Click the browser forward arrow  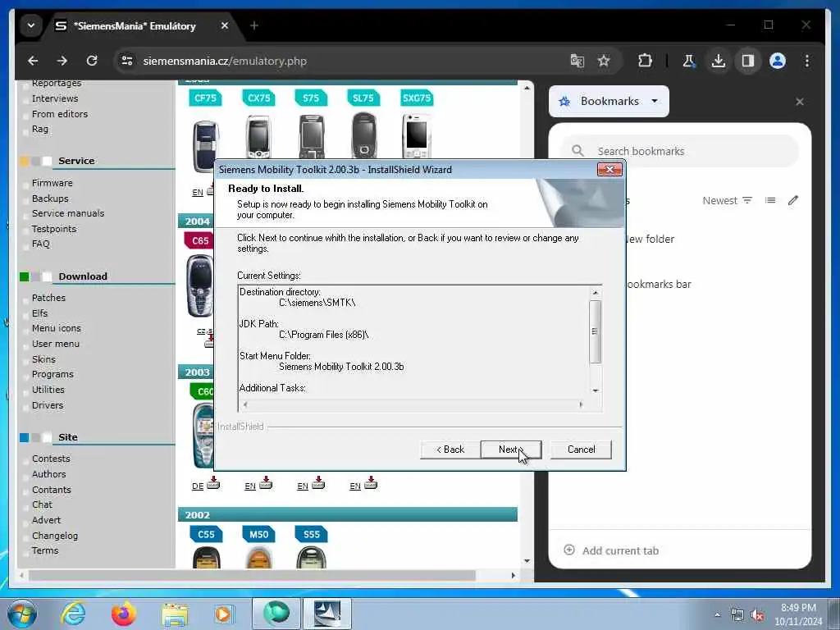pos(62,61)
